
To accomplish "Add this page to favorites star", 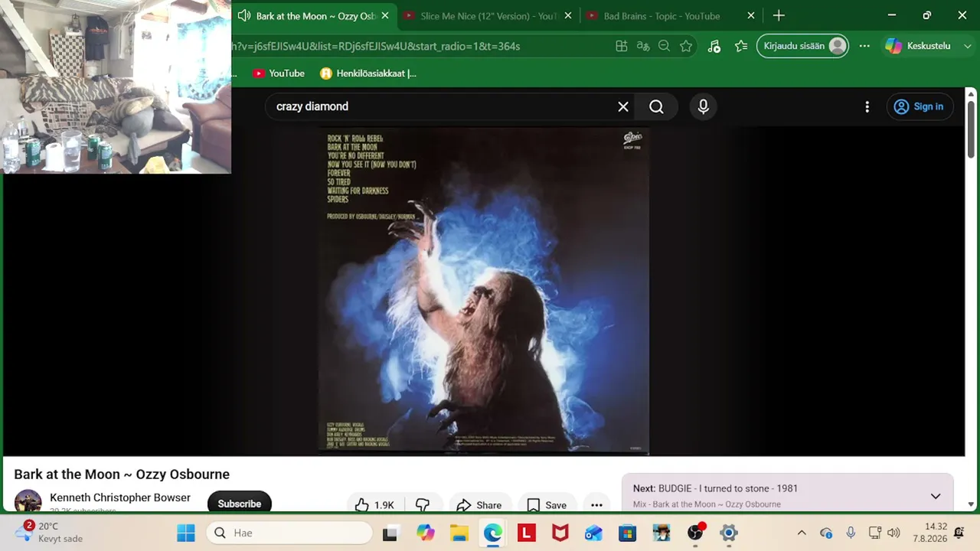I will click(686, 46).
